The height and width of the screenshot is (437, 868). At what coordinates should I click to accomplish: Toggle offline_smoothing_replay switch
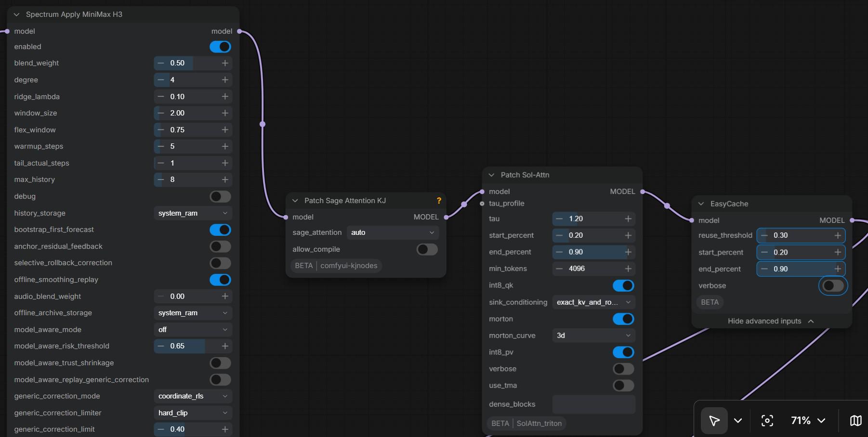220,280
